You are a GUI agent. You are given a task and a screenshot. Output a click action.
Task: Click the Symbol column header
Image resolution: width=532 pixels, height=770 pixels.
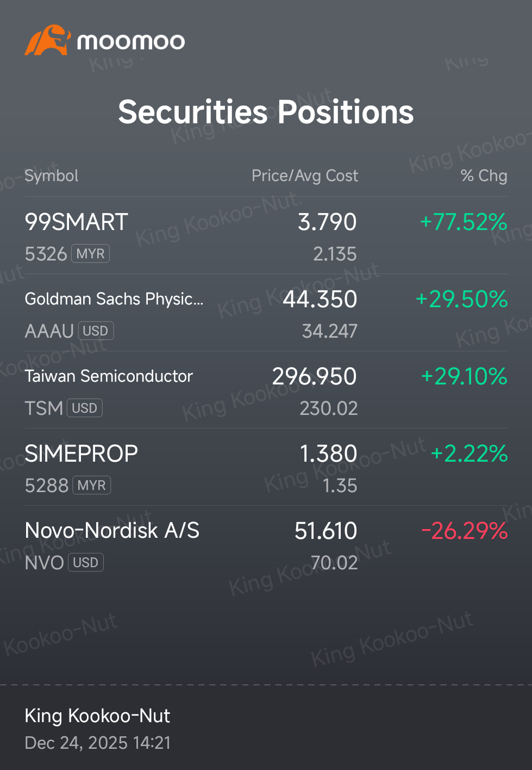[52, 176]
